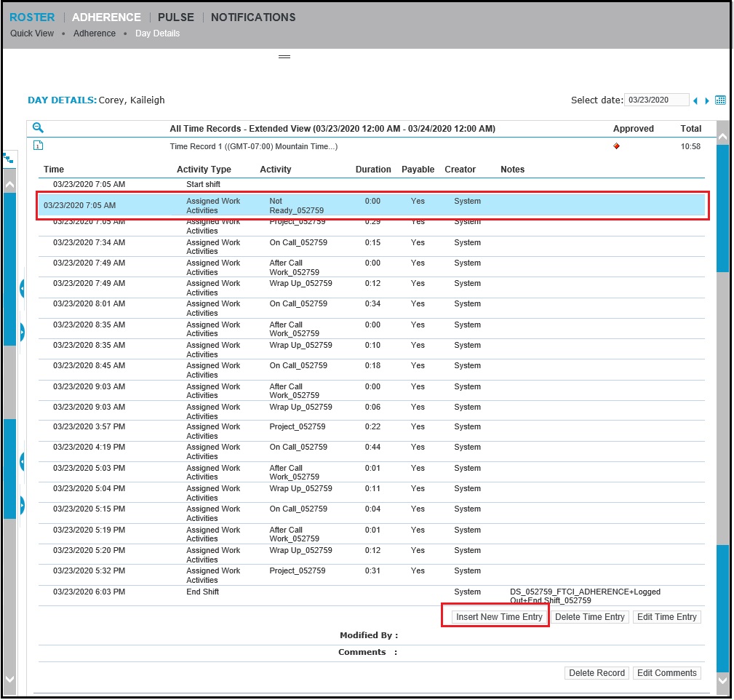Open the NOTIFICATIONS tab

click(x=253, y=17)
